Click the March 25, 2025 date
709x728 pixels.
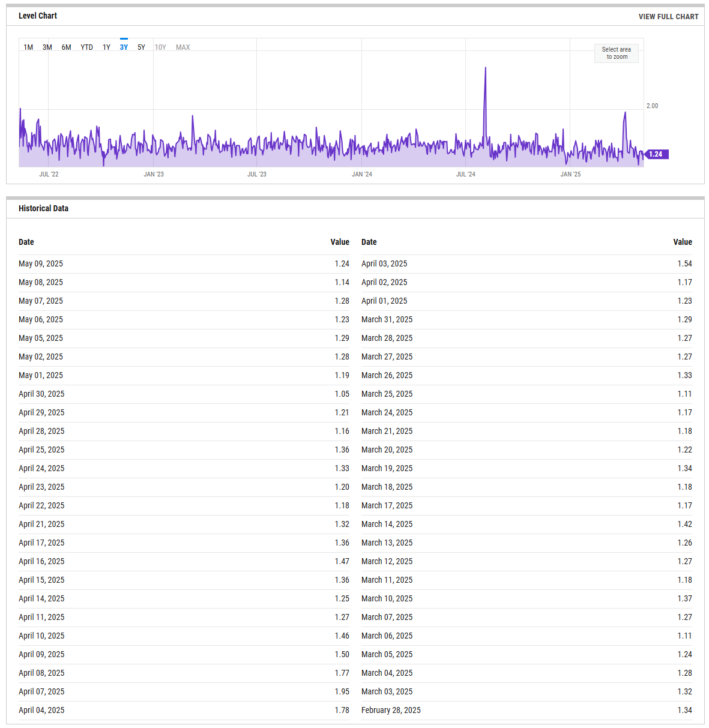coord(387,394)
